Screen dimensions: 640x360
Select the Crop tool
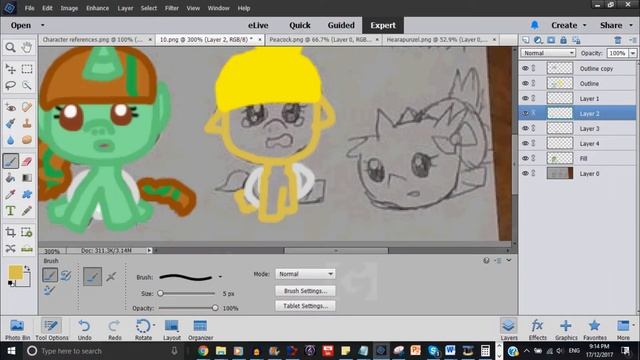(11, 232)
